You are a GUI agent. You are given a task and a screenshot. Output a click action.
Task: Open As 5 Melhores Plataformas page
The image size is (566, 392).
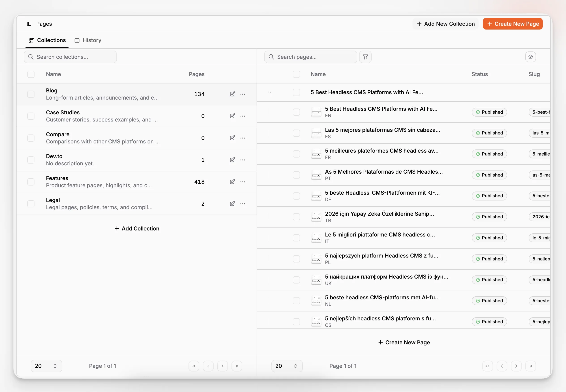click(384, 172)
